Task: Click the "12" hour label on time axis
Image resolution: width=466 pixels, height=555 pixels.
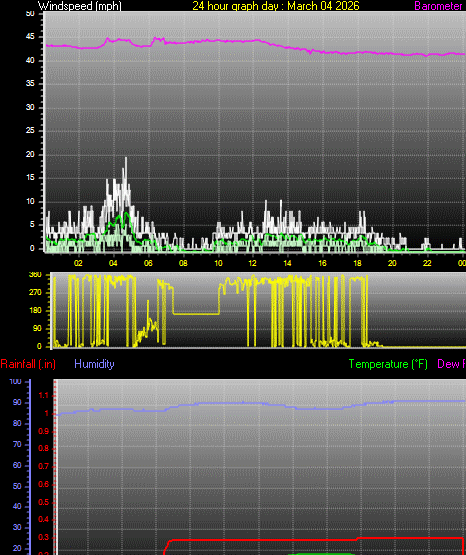Action: tap(252, 263)
